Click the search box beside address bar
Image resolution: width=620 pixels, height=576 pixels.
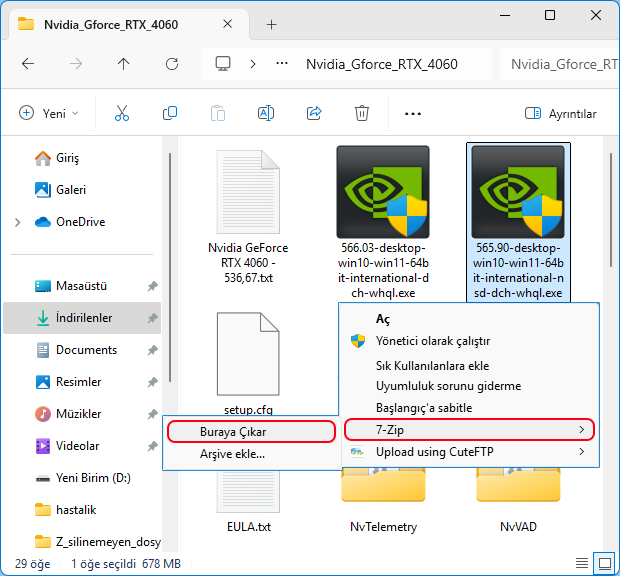(x=560, y=64)
